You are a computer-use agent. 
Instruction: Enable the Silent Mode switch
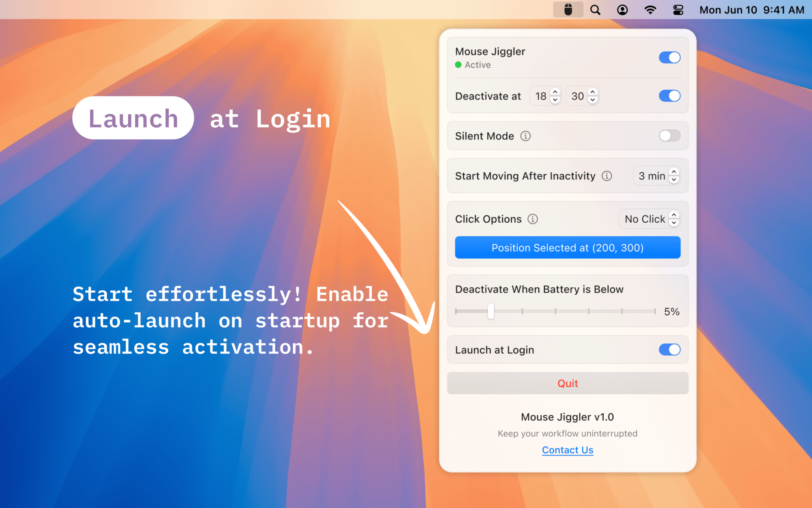click(x=669, y=136)
